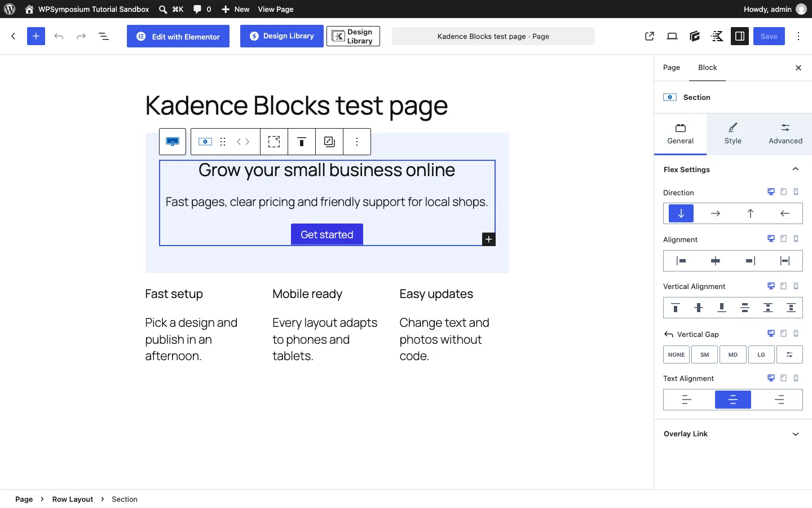The width and height of the screenshot is (812, 508).
Task: Open custom vertical gap slider settings
Action: coord(789,354)
